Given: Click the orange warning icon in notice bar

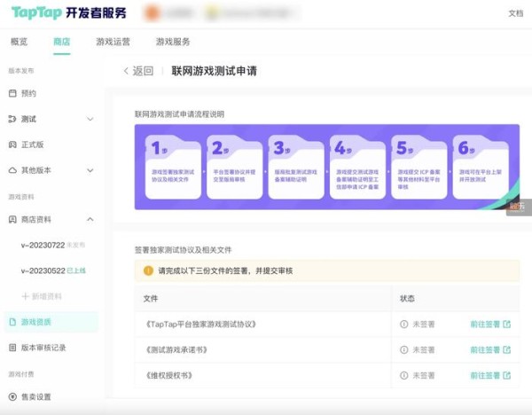Looking at the screenshot, I should click(x=148, y=270).
